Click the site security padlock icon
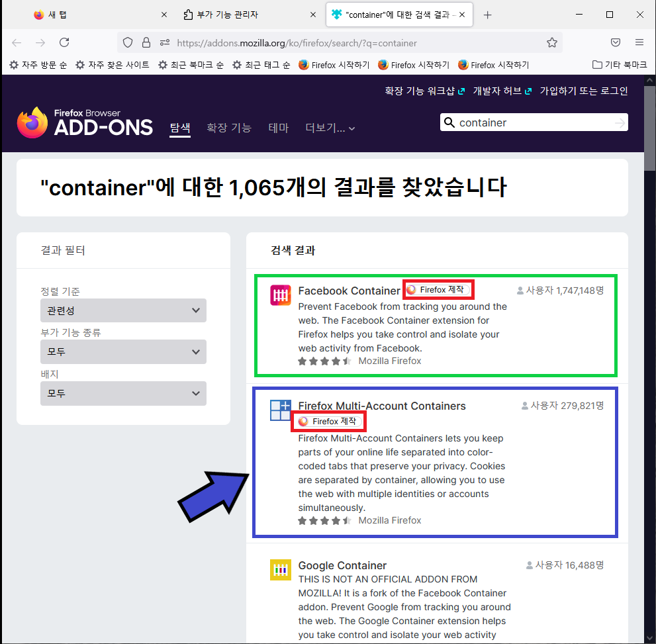656x644 pixels. coord(146,42)
